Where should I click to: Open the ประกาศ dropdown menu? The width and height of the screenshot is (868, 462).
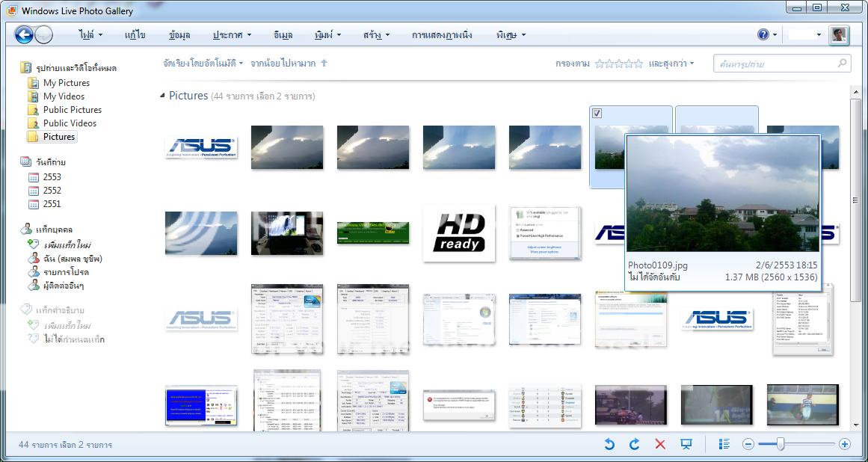coord(233,35)
